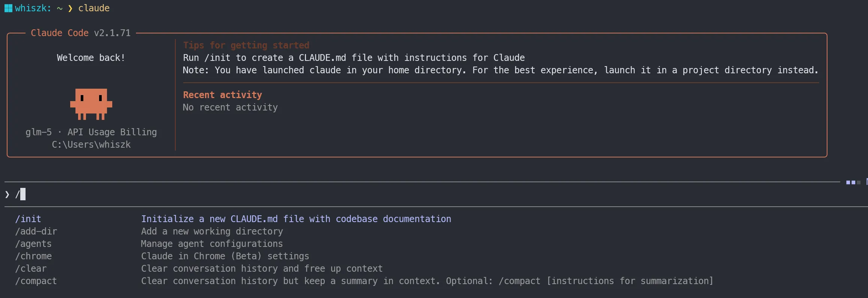868x298 pixels.
Task: Pick the /chrome command from list
Action: pos(33,256)
